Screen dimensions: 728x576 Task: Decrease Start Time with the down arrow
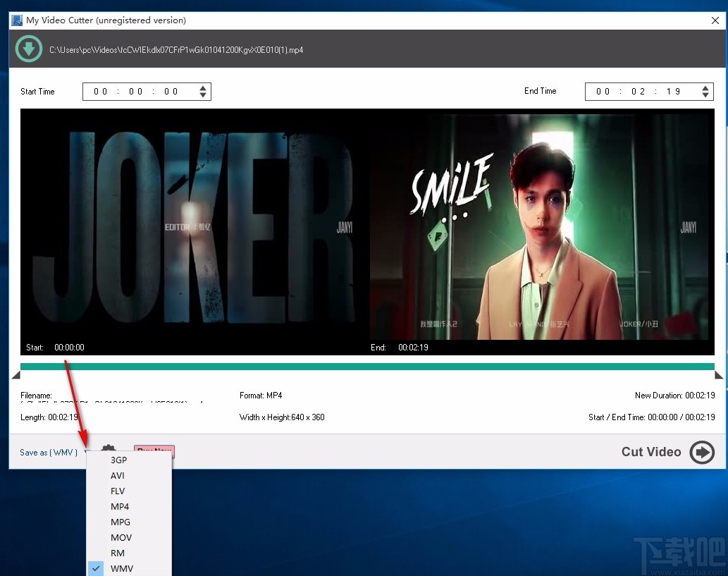point(203,95)
